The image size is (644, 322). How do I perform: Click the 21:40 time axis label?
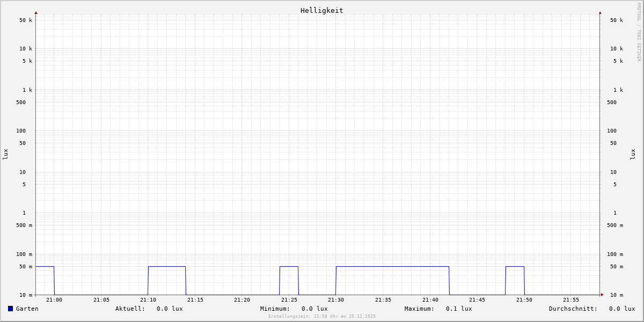click(430, 300)
